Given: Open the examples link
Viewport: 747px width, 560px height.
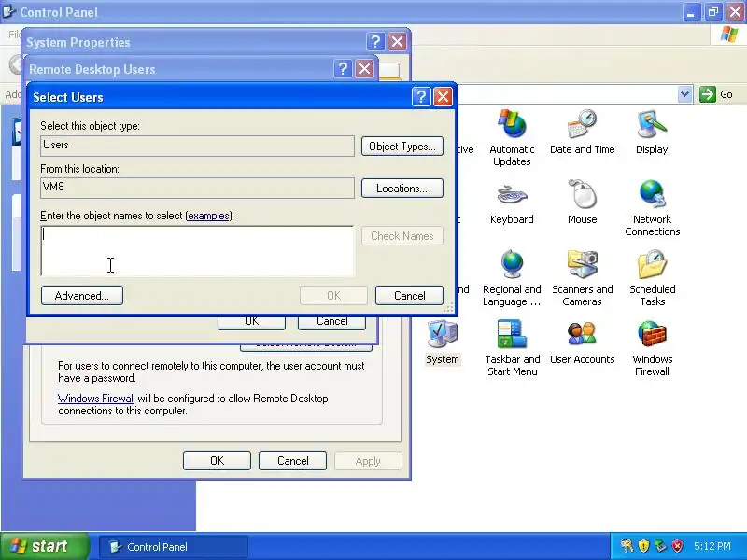Looking at the screenshot, I should (208, 216).
